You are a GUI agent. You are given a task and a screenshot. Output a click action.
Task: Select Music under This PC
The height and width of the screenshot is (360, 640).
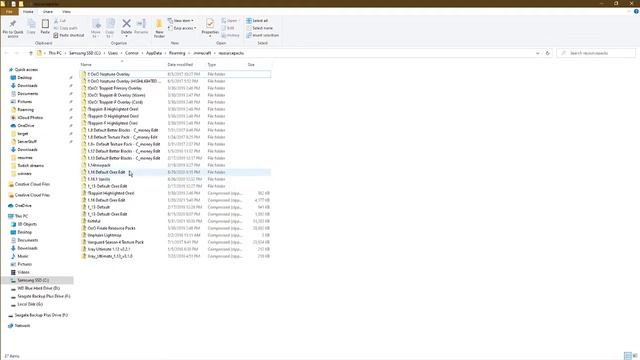[23, 256]
